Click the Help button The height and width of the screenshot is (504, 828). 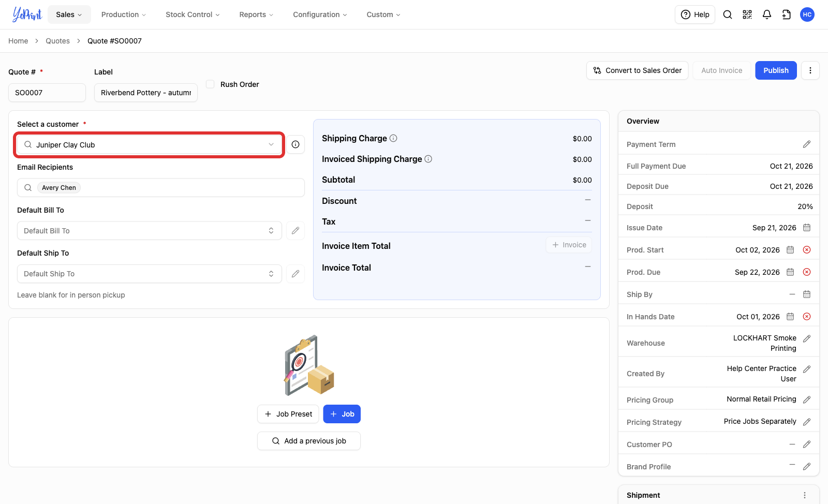coord(695,14)
